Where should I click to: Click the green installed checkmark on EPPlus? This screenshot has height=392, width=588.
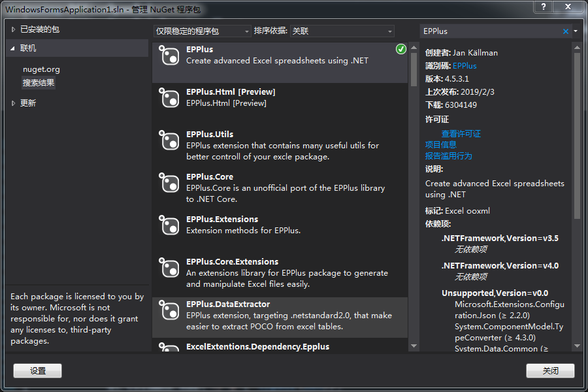400,49
